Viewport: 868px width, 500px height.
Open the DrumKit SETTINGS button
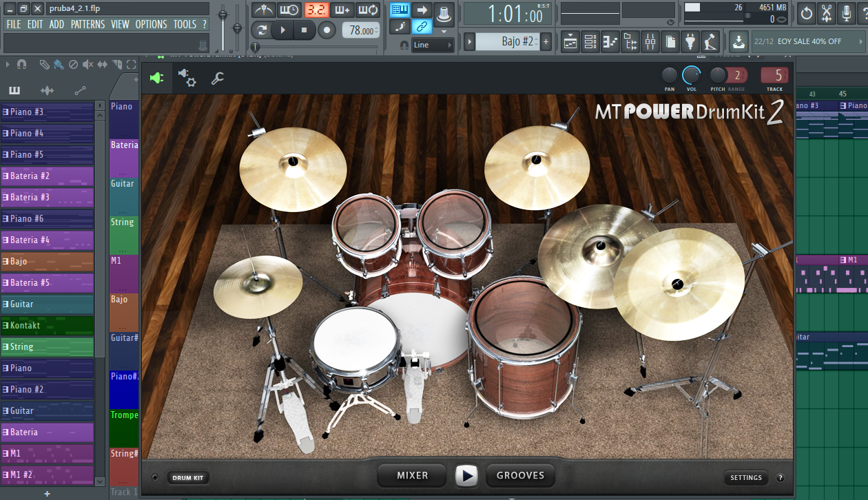coord(746,478)
